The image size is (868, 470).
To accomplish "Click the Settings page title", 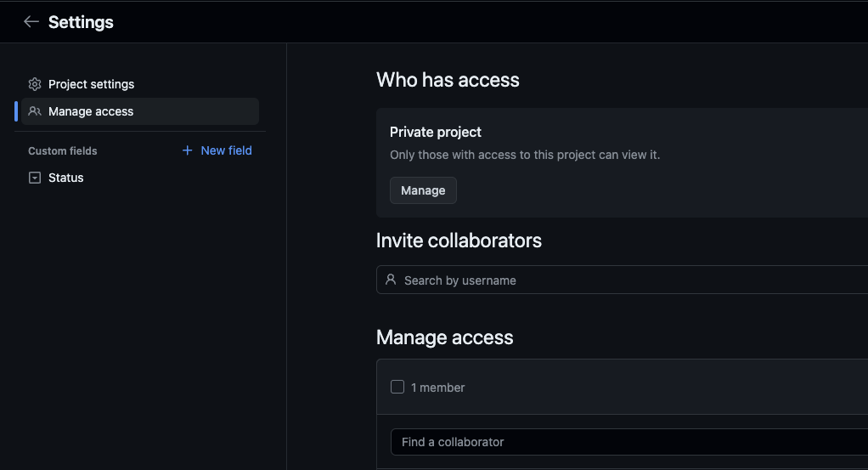I will point(81,22).
